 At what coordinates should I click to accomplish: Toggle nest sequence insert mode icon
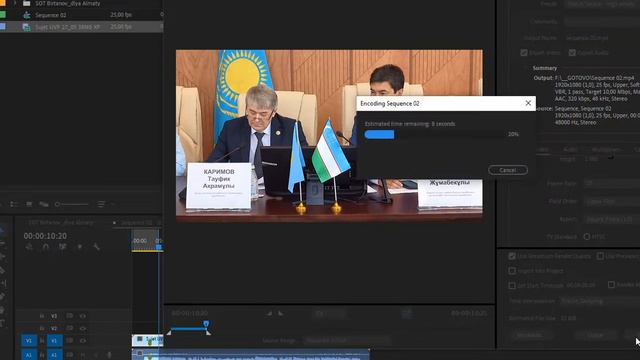29,247
